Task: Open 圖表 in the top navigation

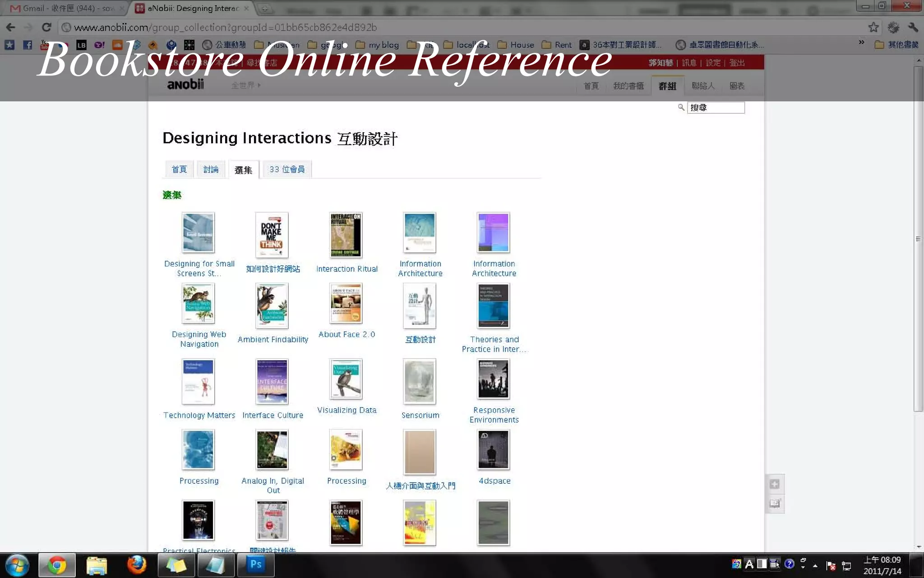Action: [x=737, y=86]
